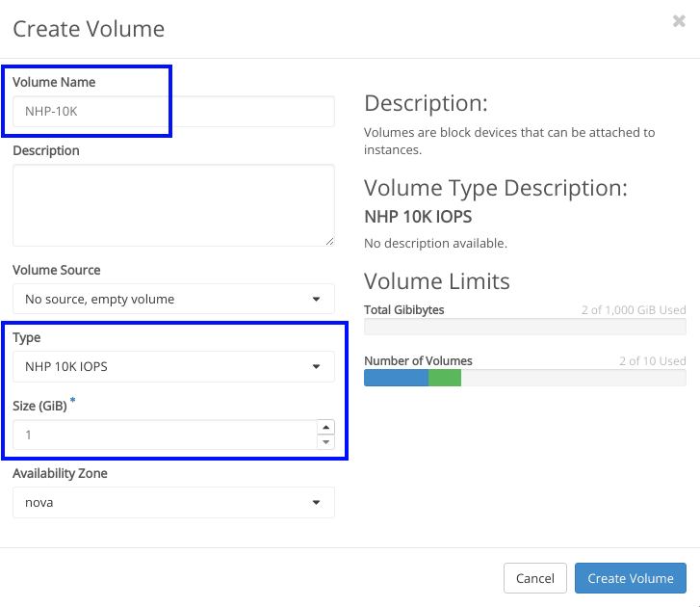The image size is (700, 607).
Task: Click the '2 of 10 Used' text
Action: click(652, 361)
